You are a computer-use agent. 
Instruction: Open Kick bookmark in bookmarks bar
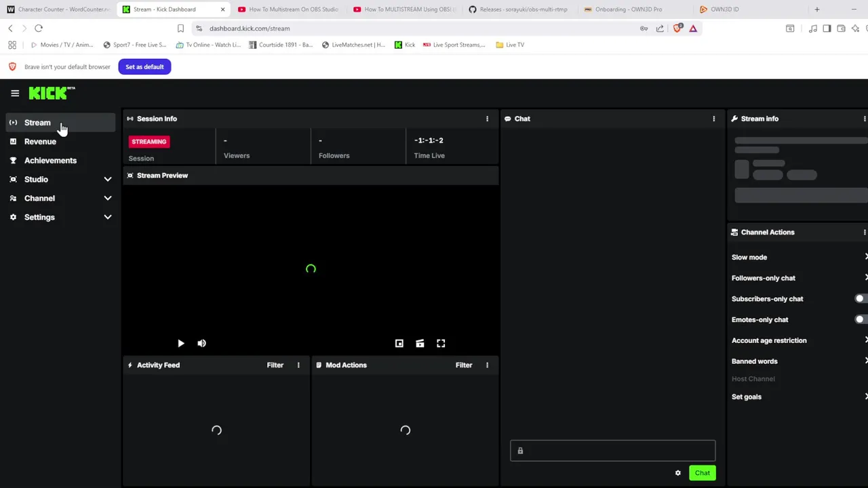(x=406, y=45)
